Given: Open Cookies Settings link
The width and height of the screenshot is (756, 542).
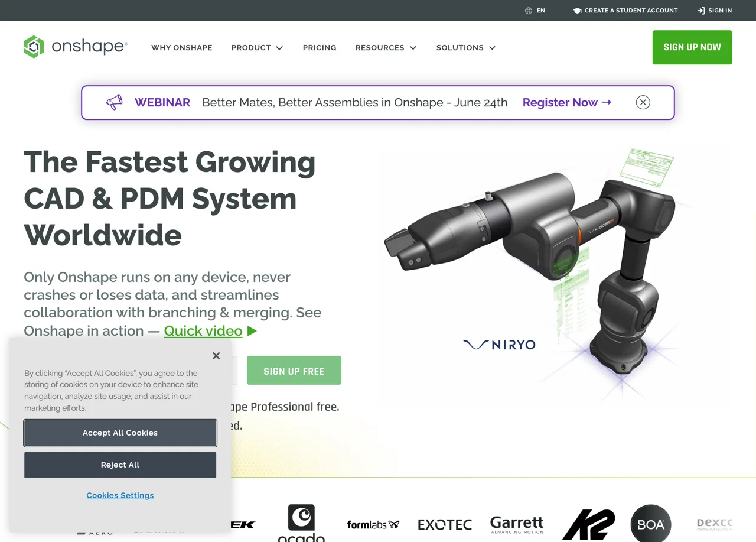Looking at the screenshot, I should pos(120,495).
